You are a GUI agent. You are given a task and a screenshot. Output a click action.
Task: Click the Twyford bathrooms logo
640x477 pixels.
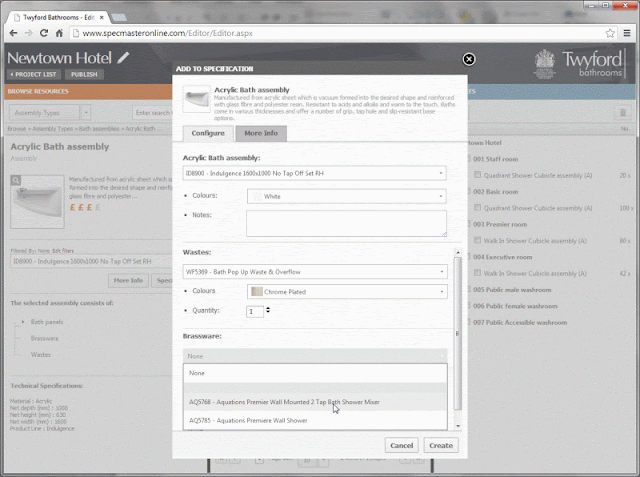coord(579,64)
